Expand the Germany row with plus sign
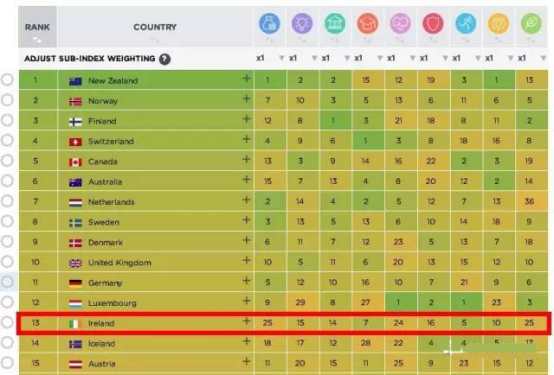 (247, 281)
